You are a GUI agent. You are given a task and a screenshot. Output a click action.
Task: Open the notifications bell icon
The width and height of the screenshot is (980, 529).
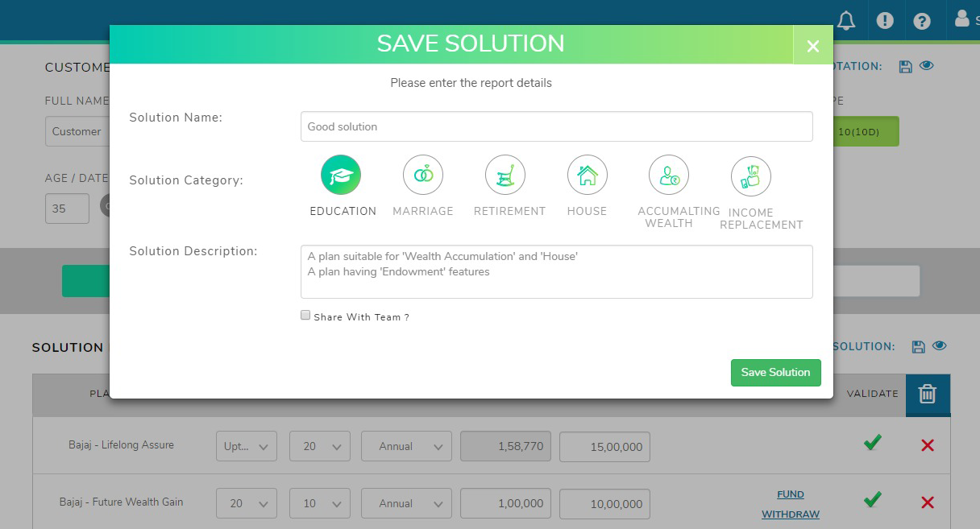[x=846, y=21]
